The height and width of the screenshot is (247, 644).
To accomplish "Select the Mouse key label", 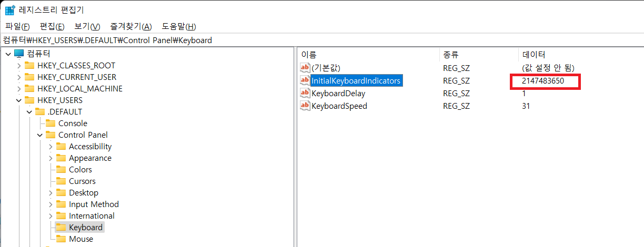I will coord(81,239).
